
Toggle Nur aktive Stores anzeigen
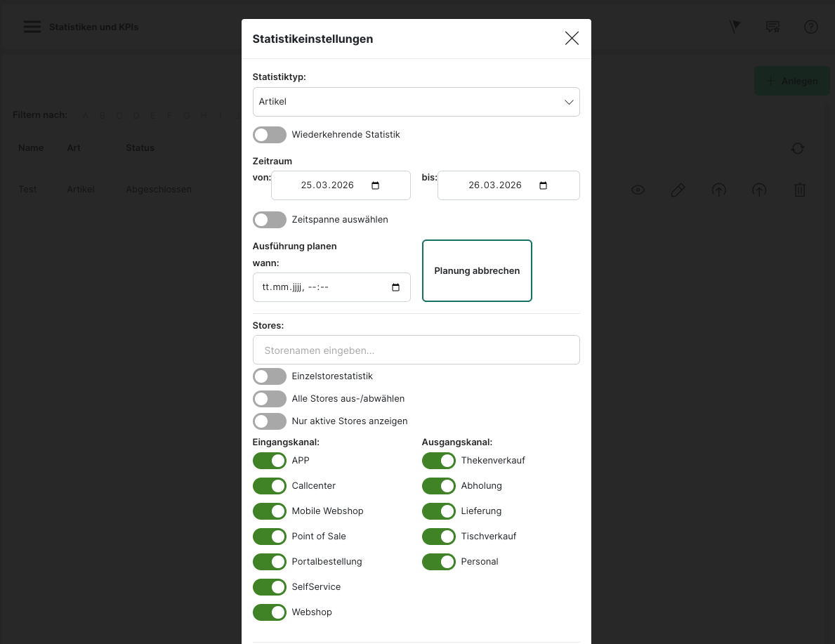270,421
